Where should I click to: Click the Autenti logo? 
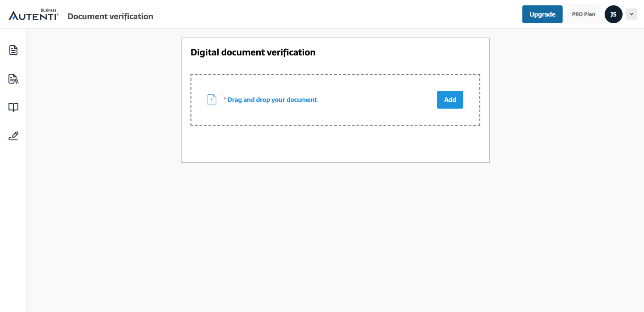click(x=34, y=15)
